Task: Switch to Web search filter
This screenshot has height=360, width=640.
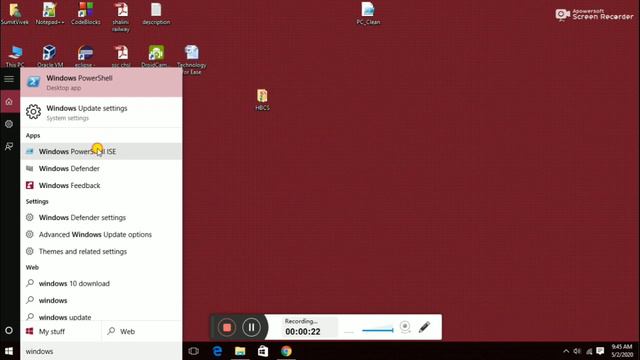Action: pyautogui.click(x=142, y=331)
